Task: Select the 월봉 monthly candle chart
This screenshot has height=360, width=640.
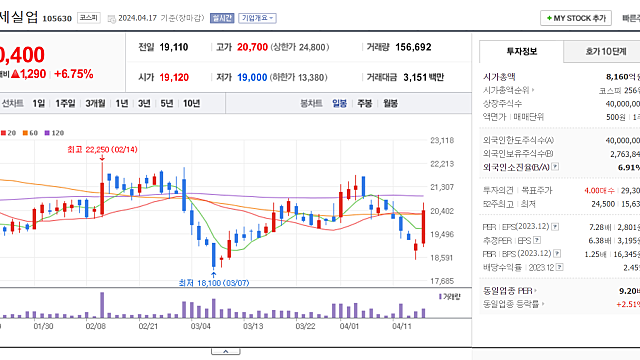Action: [390, 104]
